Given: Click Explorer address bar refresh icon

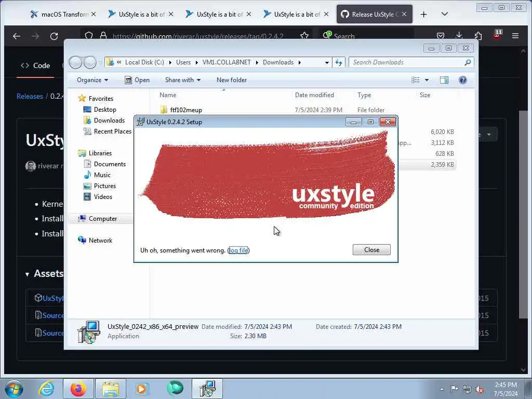Looking at the screenshot, I should click(x=339, y=62).
